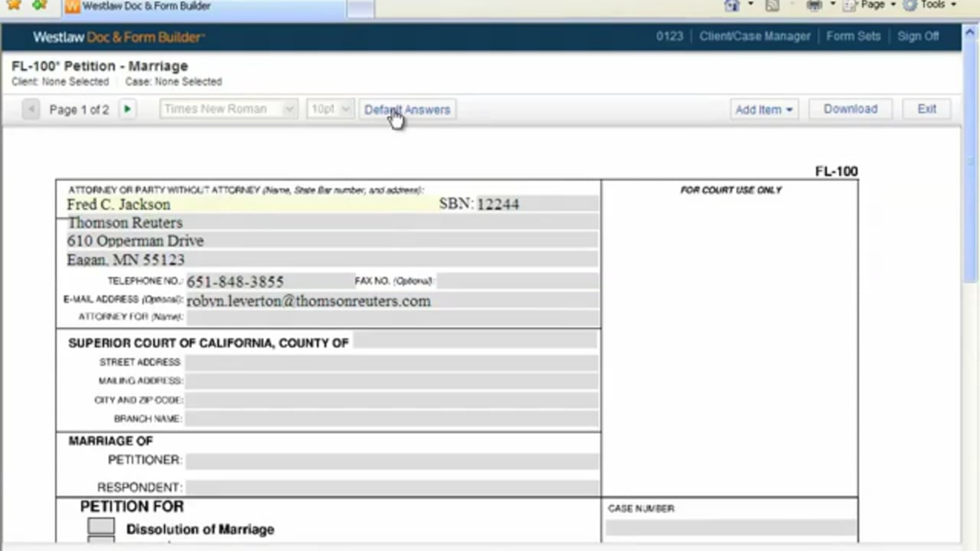980x551 pixels.
Task: Click the browser Print icon
Action: point(814,5)
